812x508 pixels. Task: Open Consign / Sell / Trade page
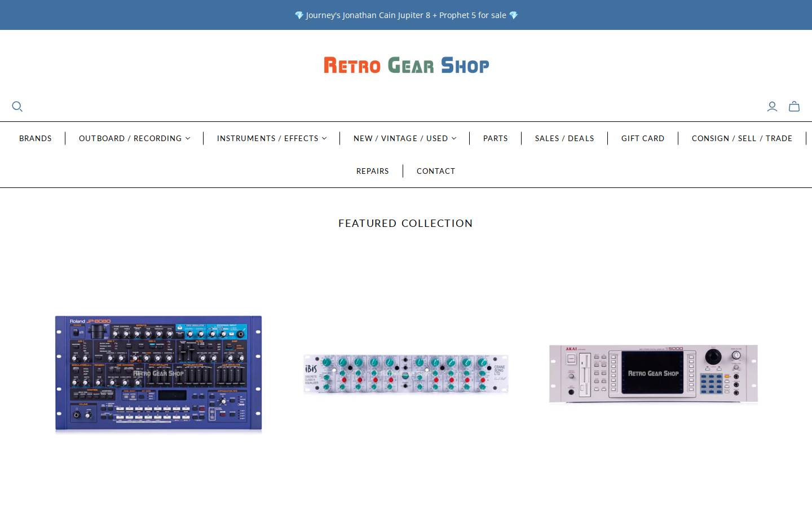[742, 138]
